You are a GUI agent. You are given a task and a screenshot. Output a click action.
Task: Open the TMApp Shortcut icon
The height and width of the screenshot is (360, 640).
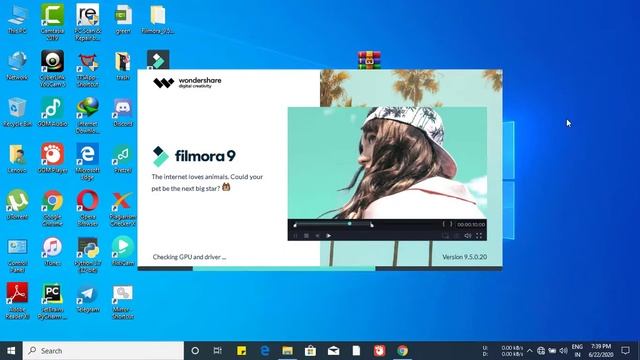coord(87,69)
